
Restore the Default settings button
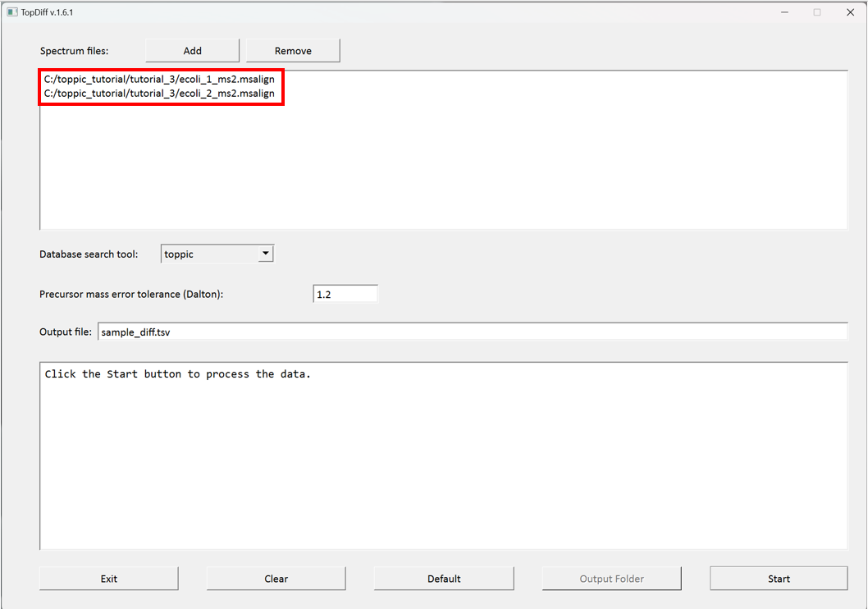point(444,579)
